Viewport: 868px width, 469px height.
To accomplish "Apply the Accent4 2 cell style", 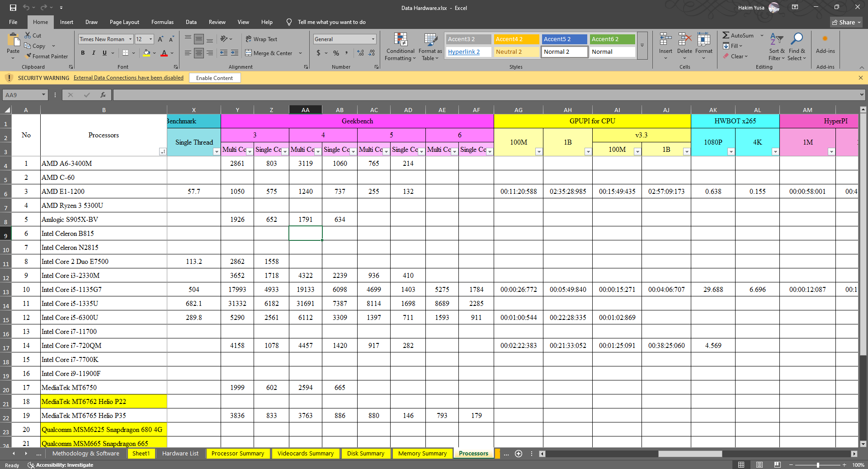I will tap(516, 39).
